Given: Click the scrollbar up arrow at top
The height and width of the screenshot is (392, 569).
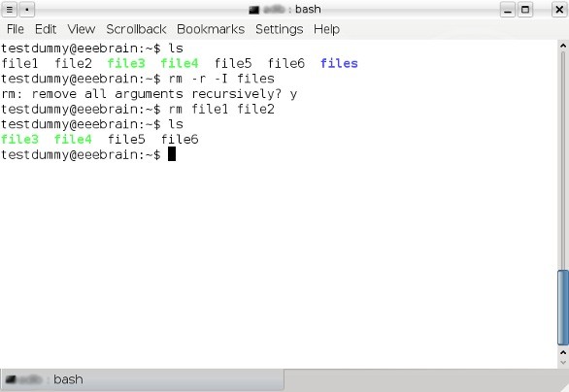Looking at the screenshot, I should (x=563, y=46).
